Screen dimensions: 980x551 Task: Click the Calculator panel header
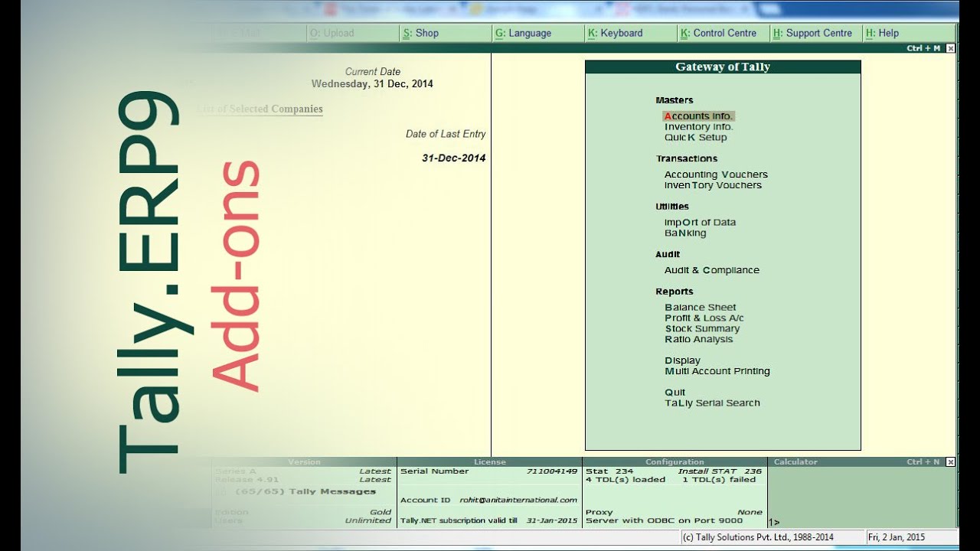[x=795, y=462]
